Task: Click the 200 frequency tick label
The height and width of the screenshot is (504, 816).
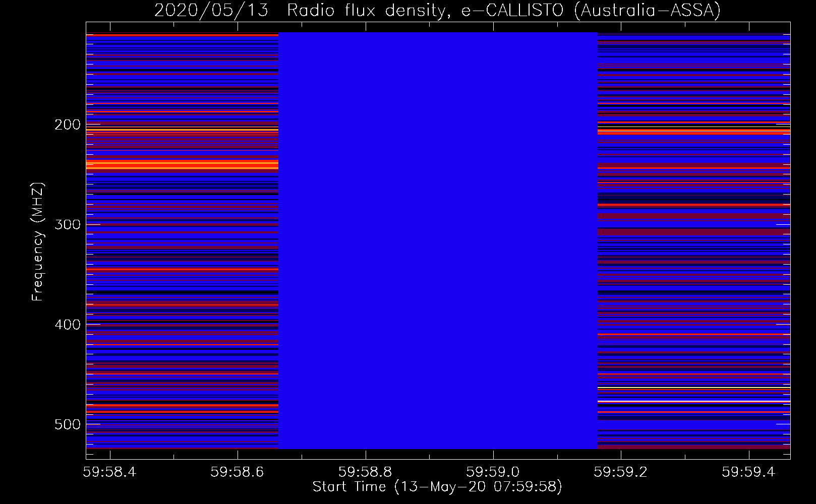Action: 68,124
